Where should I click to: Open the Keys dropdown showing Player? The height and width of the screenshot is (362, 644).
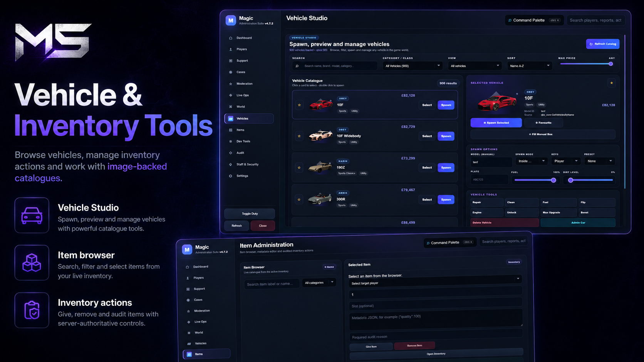pyautogui.click(x=566, y=161)
